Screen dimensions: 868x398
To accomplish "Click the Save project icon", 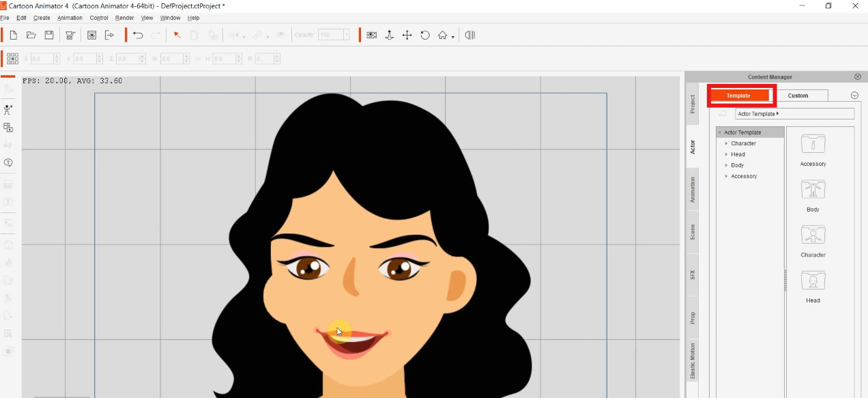I will point(49,35).
